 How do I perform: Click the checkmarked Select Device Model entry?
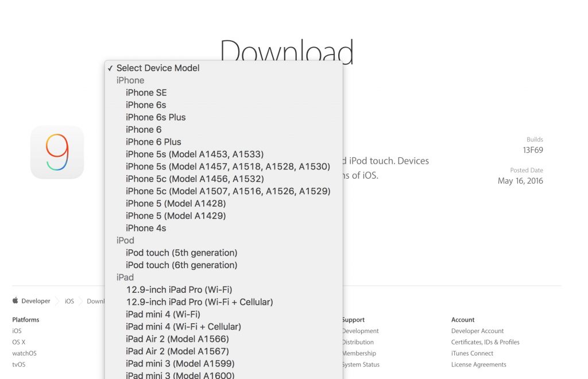(x=157, y=68)
